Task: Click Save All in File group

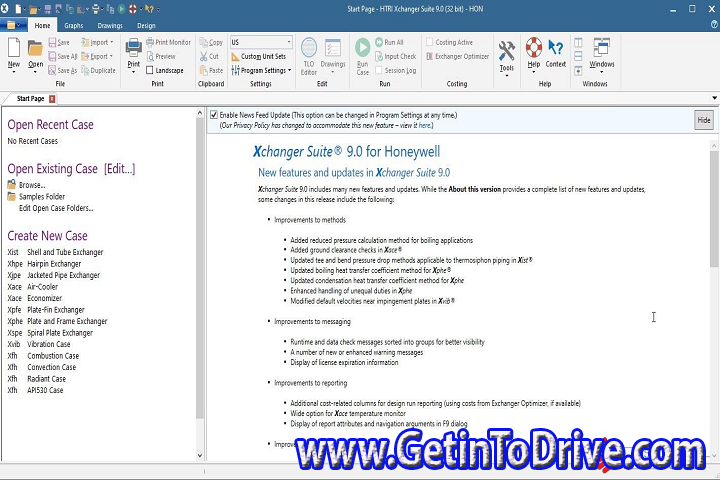Action: point(63,56)
